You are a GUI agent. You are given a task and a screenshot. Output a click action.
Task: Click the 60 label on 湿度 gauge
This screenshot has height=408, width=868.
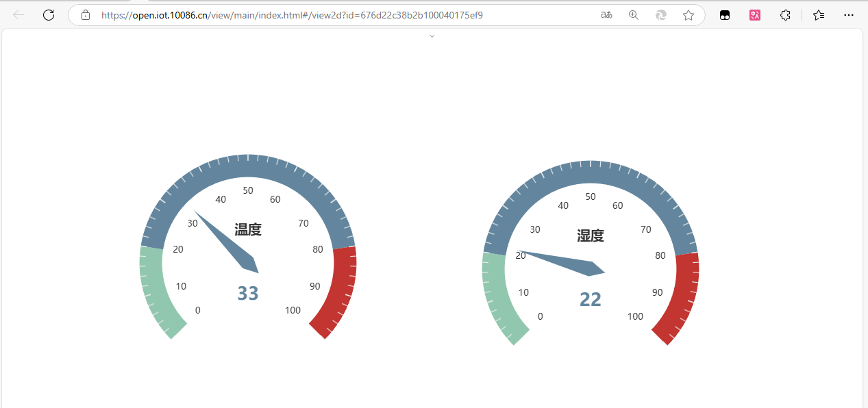tap(618, 205)
